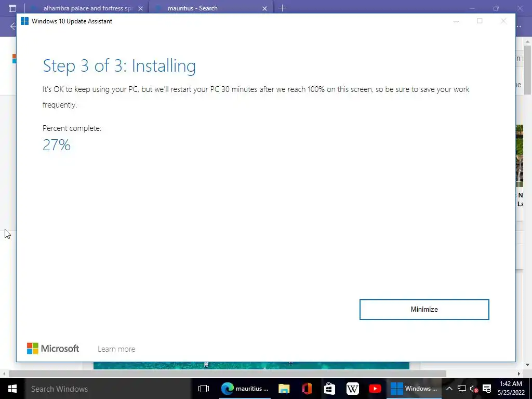Launch Office from the taskbar

pos(307,389)
